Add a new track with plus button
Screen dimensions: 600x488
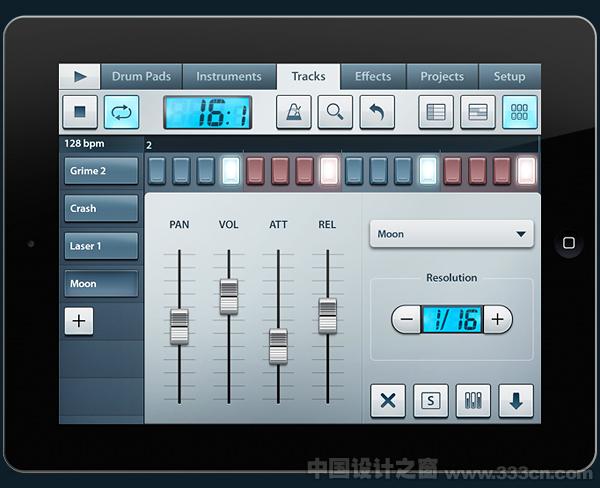pos(79,321)
